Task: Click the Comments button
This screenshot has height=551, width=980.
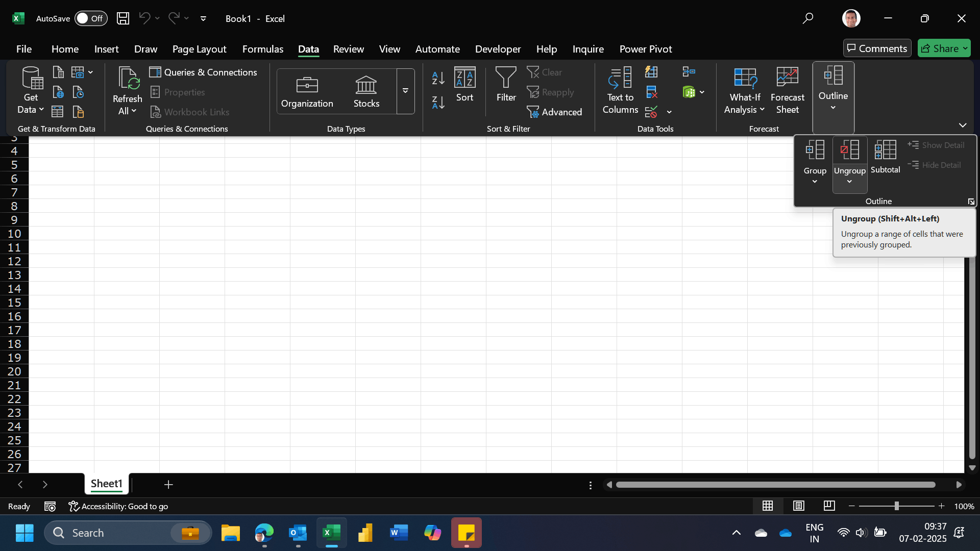Action: [x=877, y=48]
